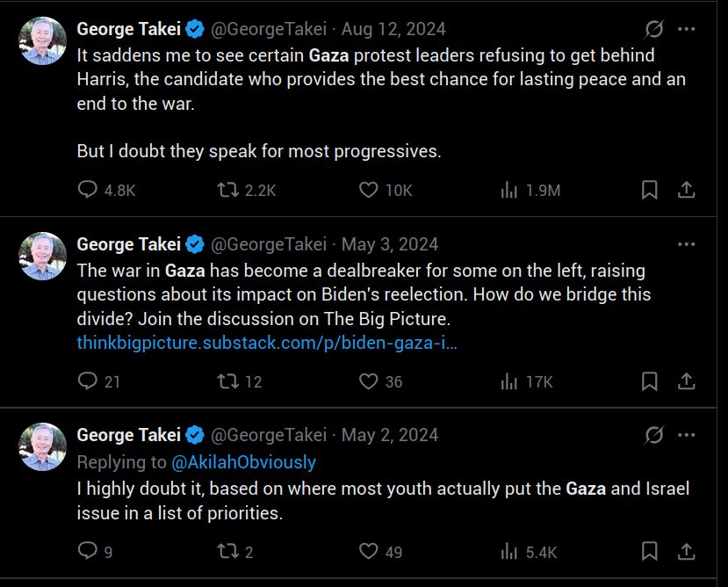
Task: Reply to the May 3 Big Picture tweet
Action: click(85, 380)
